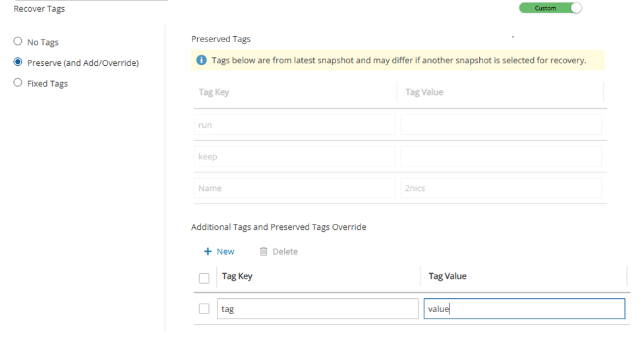
Task: Click the Tag Value column header in override table
Action: [448, 276]
